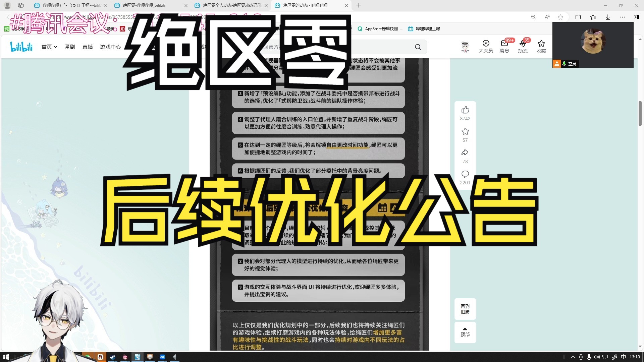Click the microphone icon in system tray
This screenshot has height=362, width=644.
coord(589,357)
